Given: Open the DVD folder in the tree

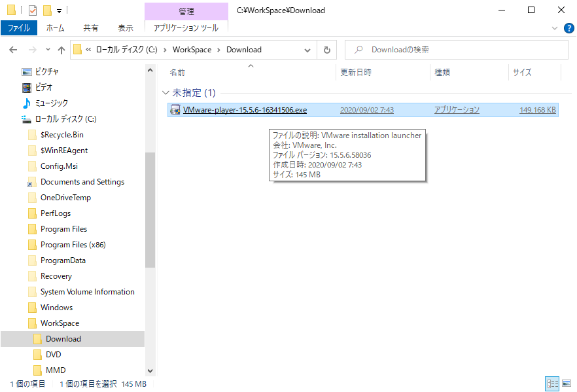Looking at the screenshot, I should pyautogui.click(x=54, y=355).
